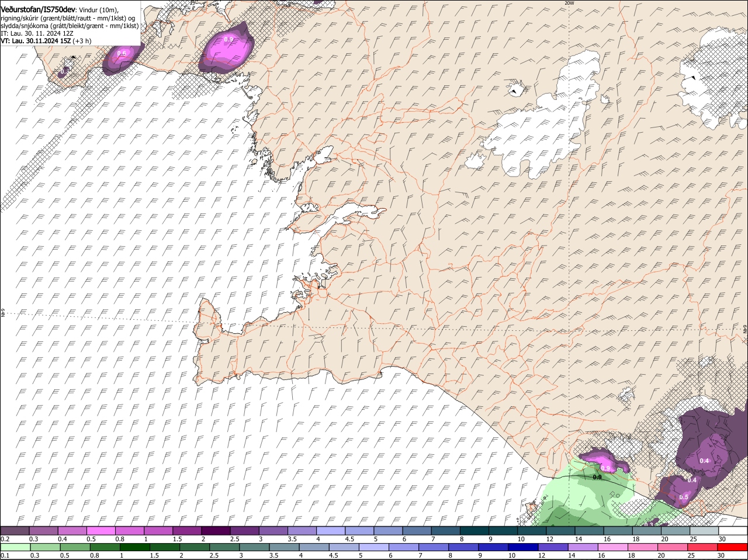Click the 0.9 value in northern pink snow blob

pos(228,39)
